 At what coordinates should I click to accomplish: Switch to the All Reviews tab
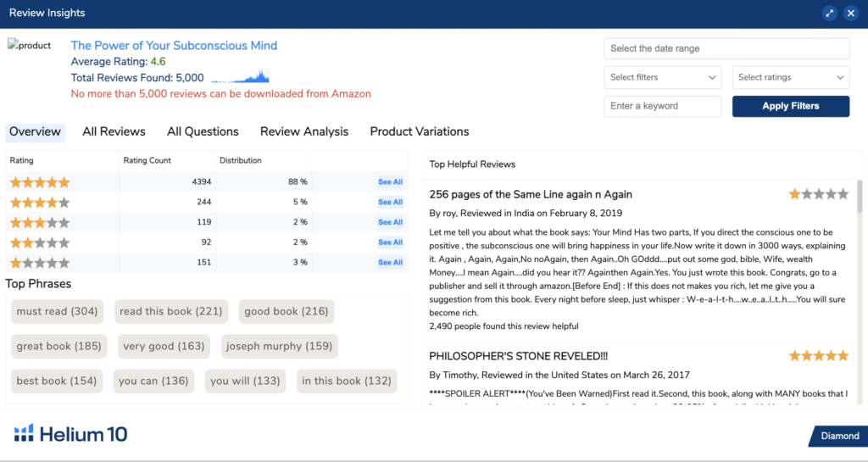114,131
